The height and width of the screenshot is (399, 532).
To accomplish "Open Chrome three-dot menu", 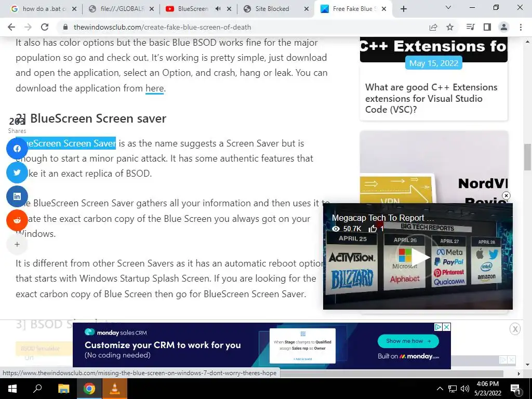I will 521,27.
